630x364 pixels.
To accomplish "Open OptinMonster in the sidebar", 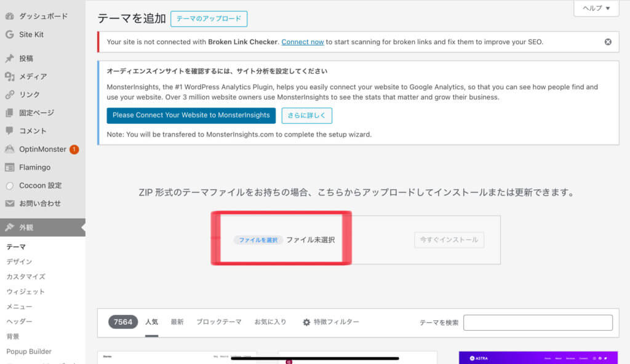I will 42,149.
